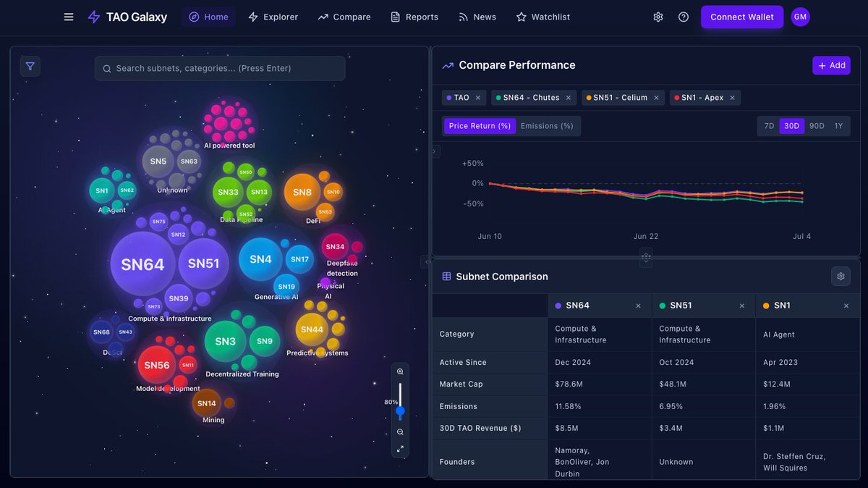Screen dimensions: 868x488
Task: Select the SN44 bubble
Action: coord(312,329)
